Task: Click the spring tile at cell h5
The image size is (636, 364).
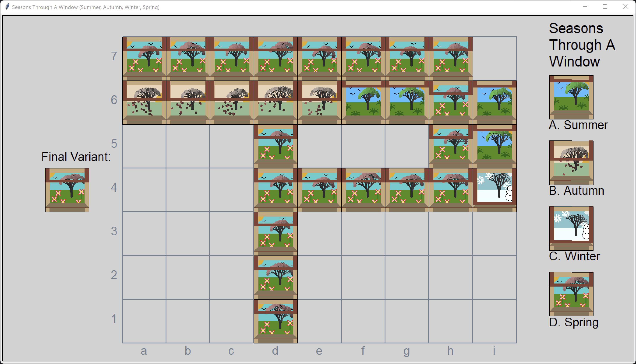Action: pyautogui.click(x=450, y=146)
